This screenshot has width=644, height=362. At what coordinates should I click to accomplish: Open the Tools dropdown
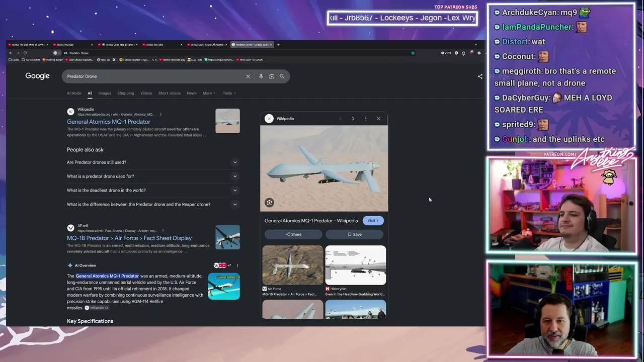(x=229, y=93)
